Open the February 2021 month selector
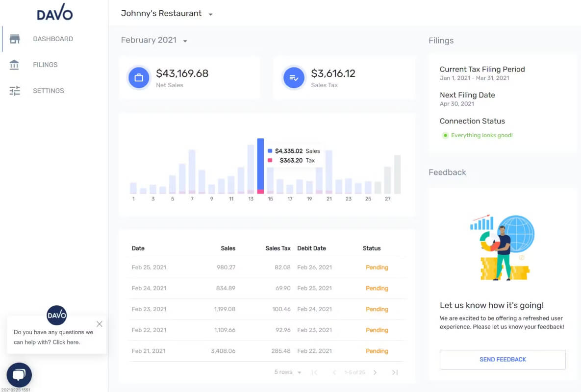 tap(154, 40)
